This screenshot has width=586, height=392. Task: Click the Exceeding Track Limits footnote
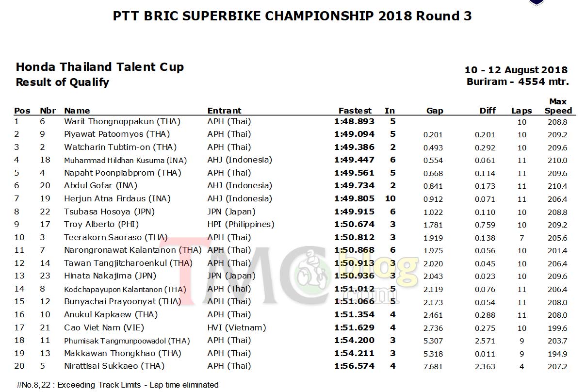(x=117, y=385)
